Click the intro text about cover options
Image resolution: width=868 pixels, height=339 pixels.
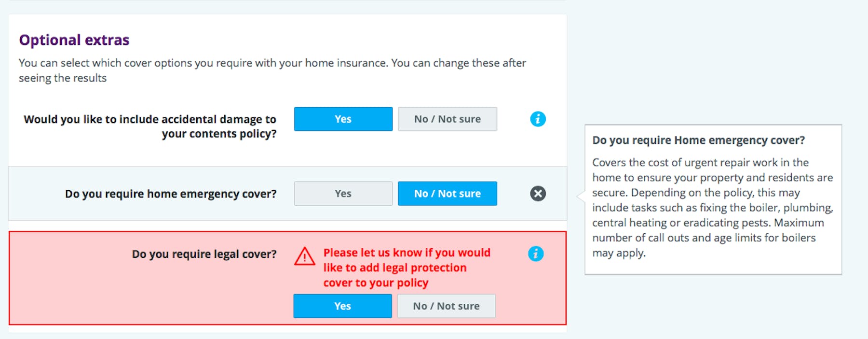[x=272, y=71]
